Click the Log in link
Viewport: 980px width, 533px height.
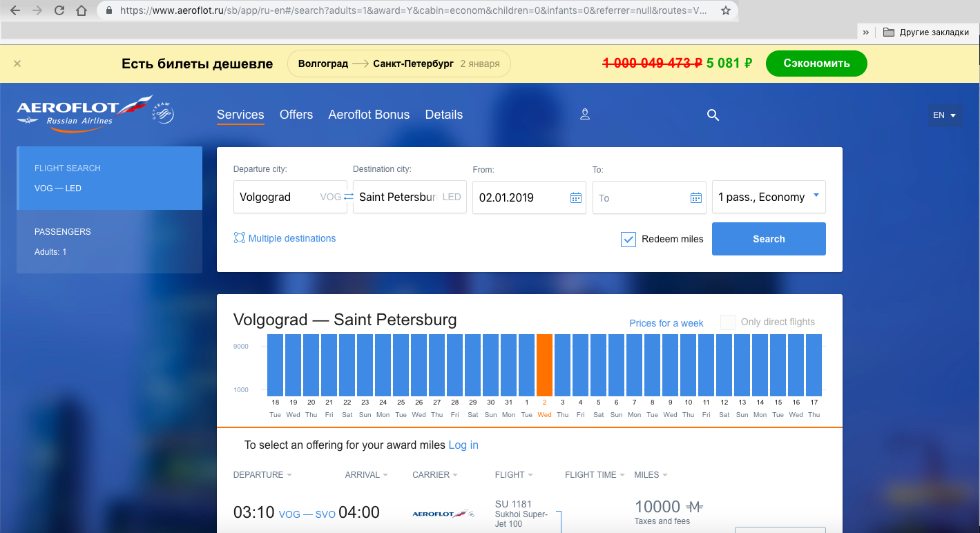(463, 445)
